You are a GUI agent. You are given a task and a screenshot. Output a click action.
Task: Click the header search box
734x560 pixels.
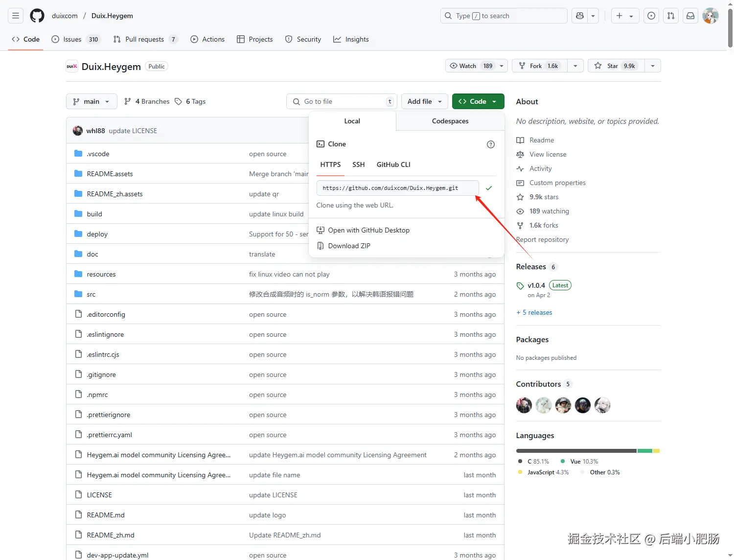504,16
